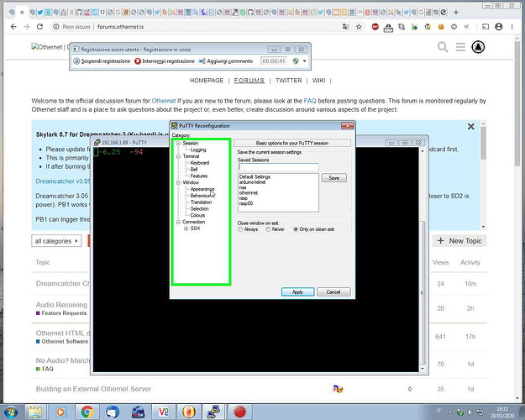Click Apply in PuTTY Reconfiguration
The width and height of the screenshot is (525, 420).
(297, 292)
